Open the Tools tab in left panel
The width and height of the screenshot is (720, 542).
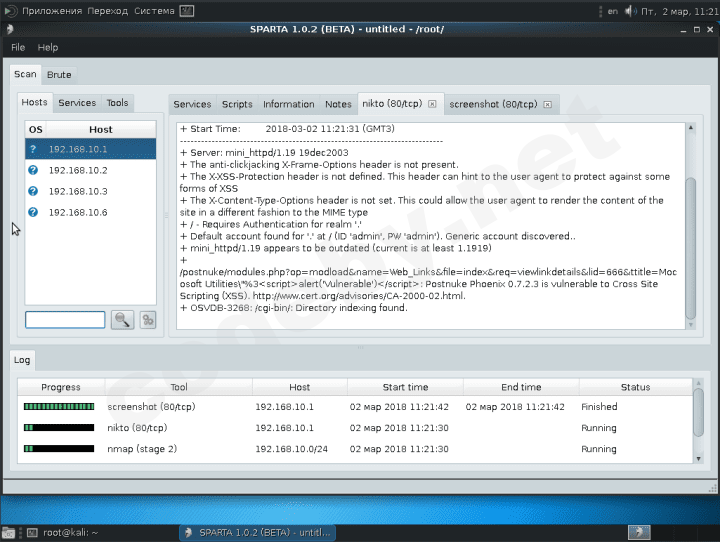click(118, 102)
